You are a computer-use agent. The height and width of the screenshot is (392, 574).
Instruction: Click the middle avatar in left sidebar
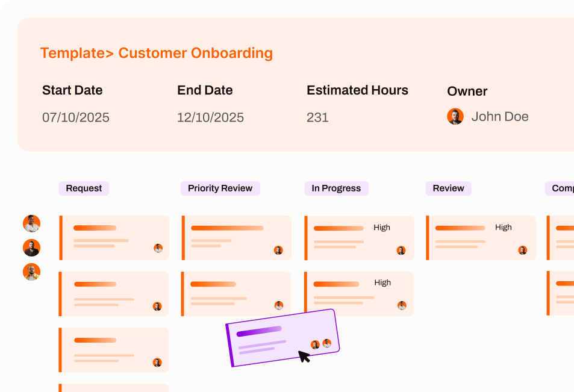[x=31, y=247]
